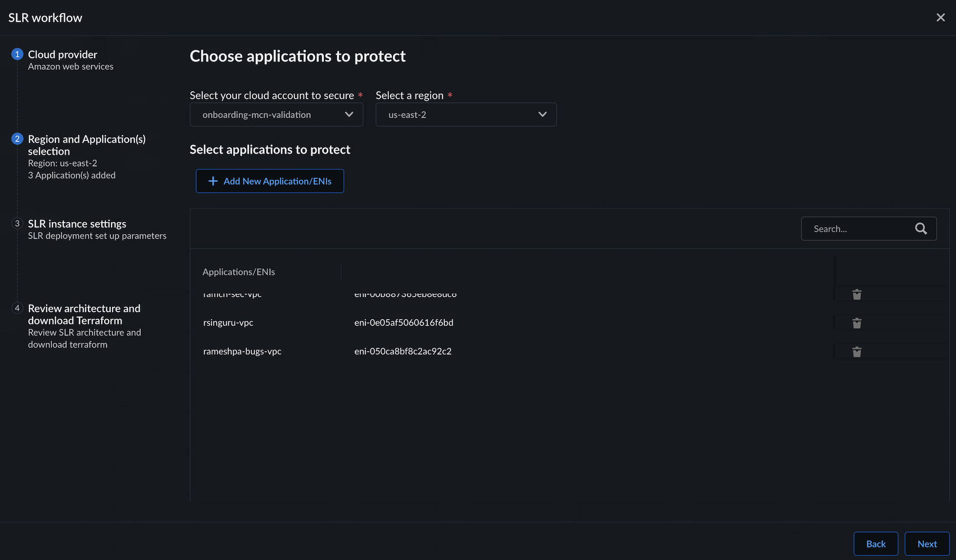This screenshot has width=956, height=560.
Task: Go to step 1 Cloud provider circle
Action: click(x=17, y=54)
